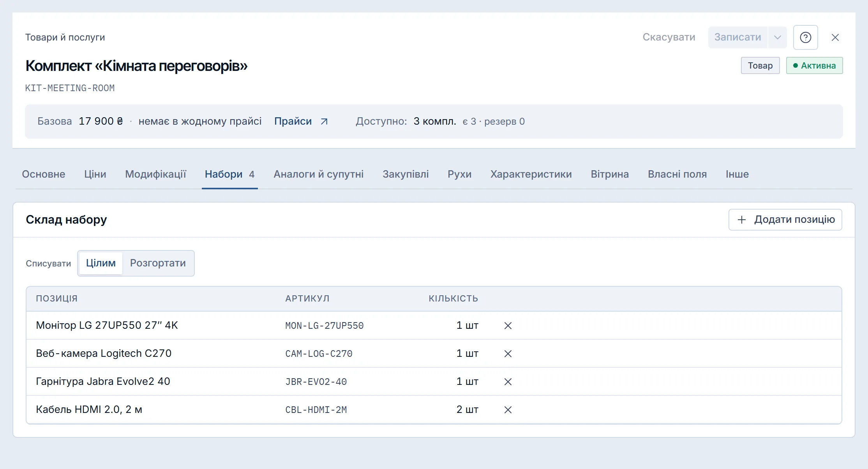The width and height of the screenshot is (868, 469).
Task: Click the Скасувати button
Action: click(x=669, y=37)
